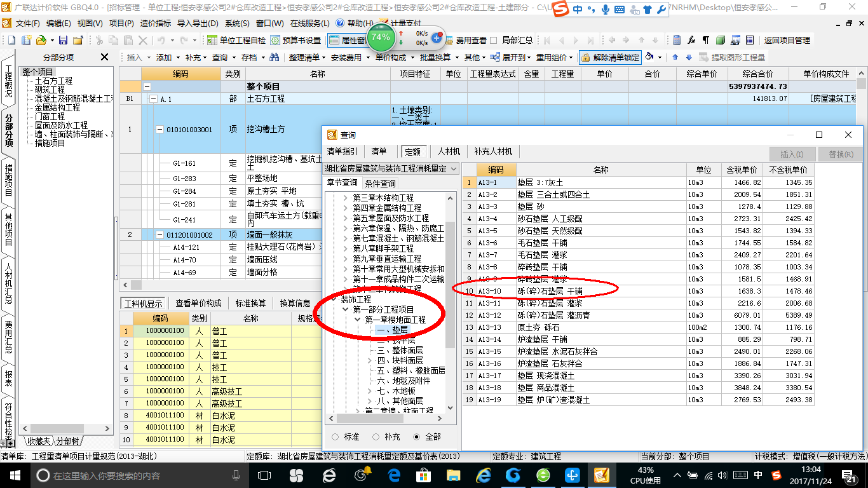Image resolution: width=868 pixels, height=488 pixels.
Task: Select row A13-10 砾(碎)石垫层 干铺
Action: pyautogui.click(x=638, y=291)
